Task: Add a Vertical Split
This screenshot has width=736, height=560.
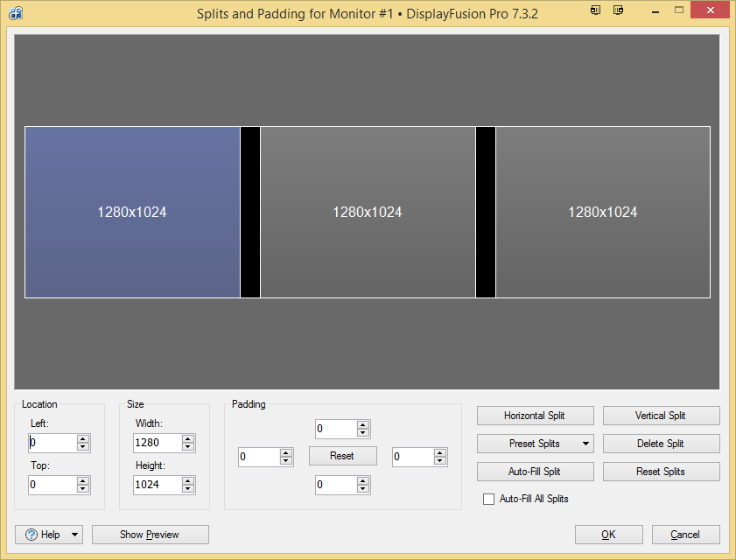Action: click(x=661, y=416)
